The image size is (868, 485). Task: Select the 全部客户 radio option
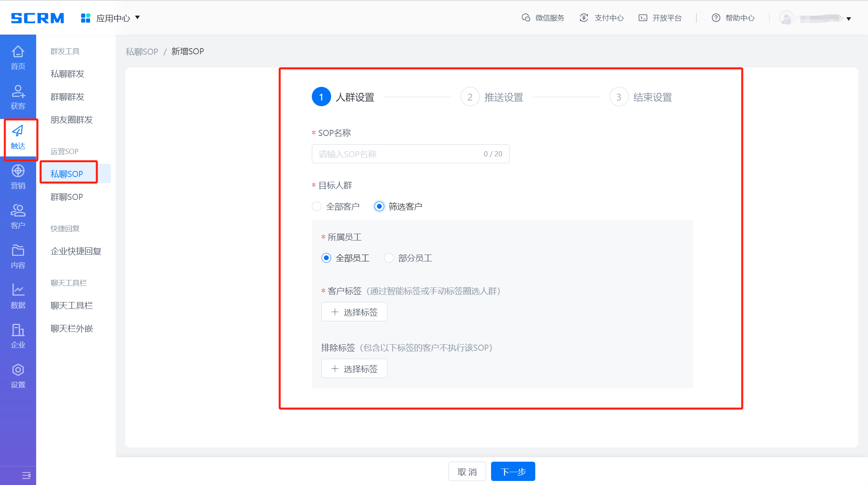(x=317, y=206)
